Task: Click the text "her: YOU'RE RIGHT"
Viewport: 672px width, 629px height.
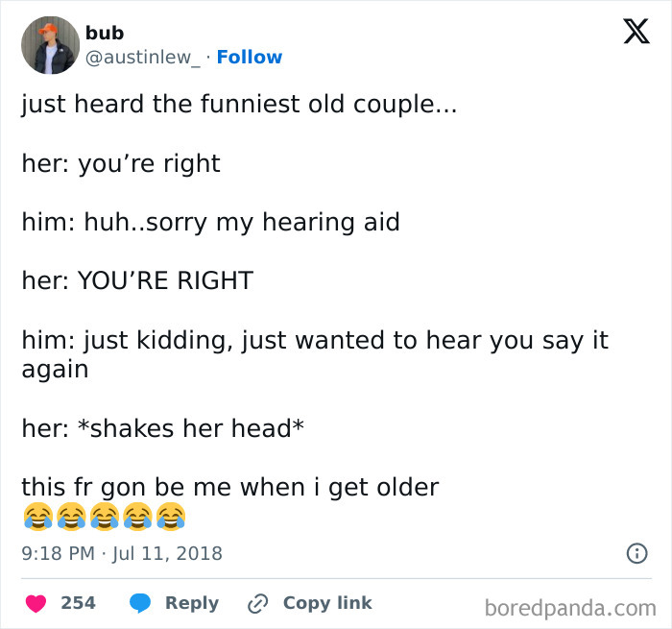Action: (x=137, y=280)
